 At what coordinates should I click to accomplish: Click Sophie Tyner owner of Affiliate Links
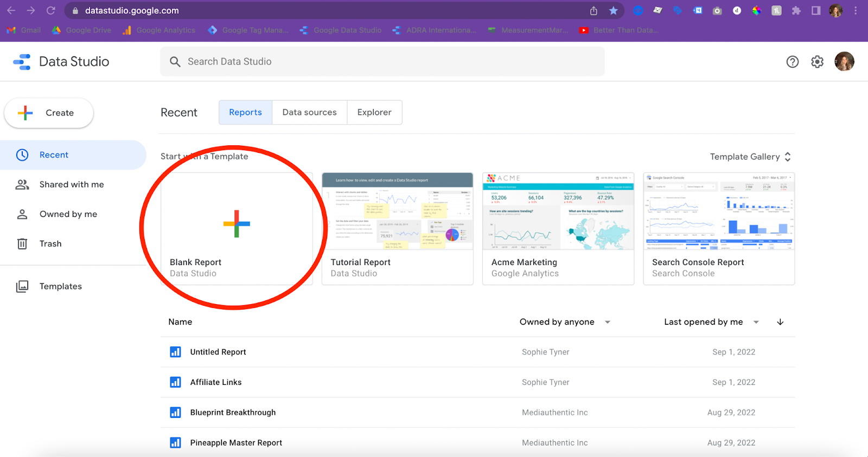[x=545, y=382]
